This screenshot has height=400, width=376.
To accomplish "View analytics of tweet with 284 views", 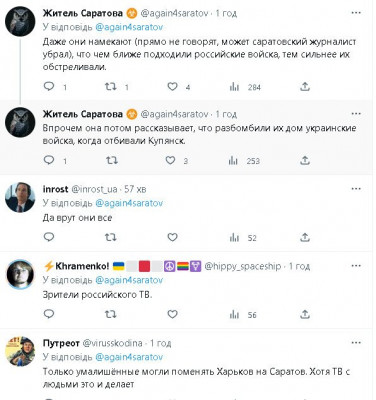I will (x=245, y=87).
